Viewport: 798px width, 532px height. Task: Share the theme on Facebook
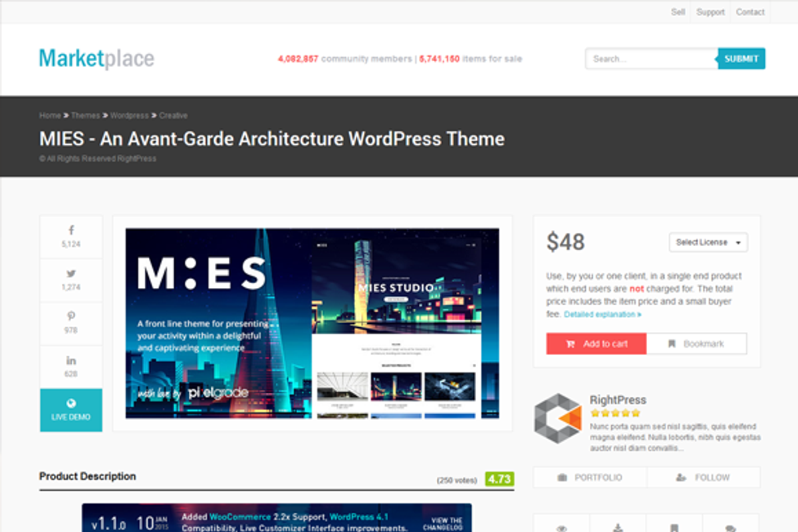(x=70, y=236)
